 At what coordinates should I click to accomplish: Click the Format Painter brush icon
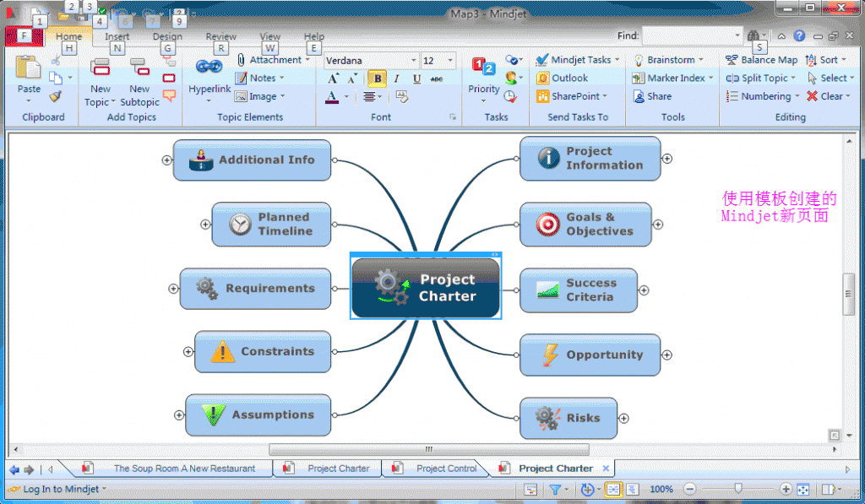(55, 96)
